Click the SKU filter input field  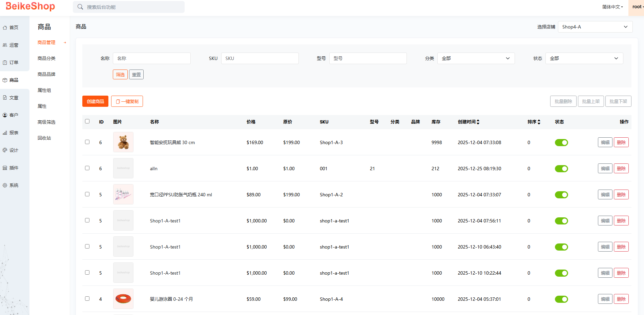coord(260,58)
